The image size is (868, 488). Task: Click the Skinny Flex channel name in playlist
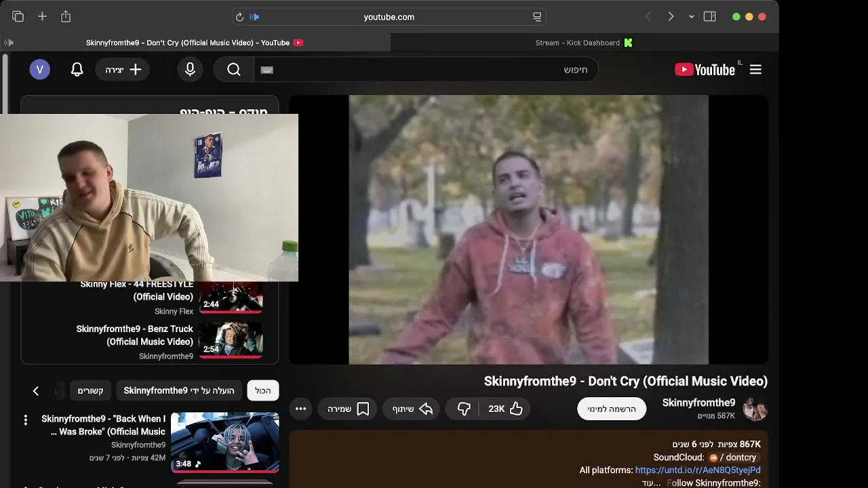[174, 311]
